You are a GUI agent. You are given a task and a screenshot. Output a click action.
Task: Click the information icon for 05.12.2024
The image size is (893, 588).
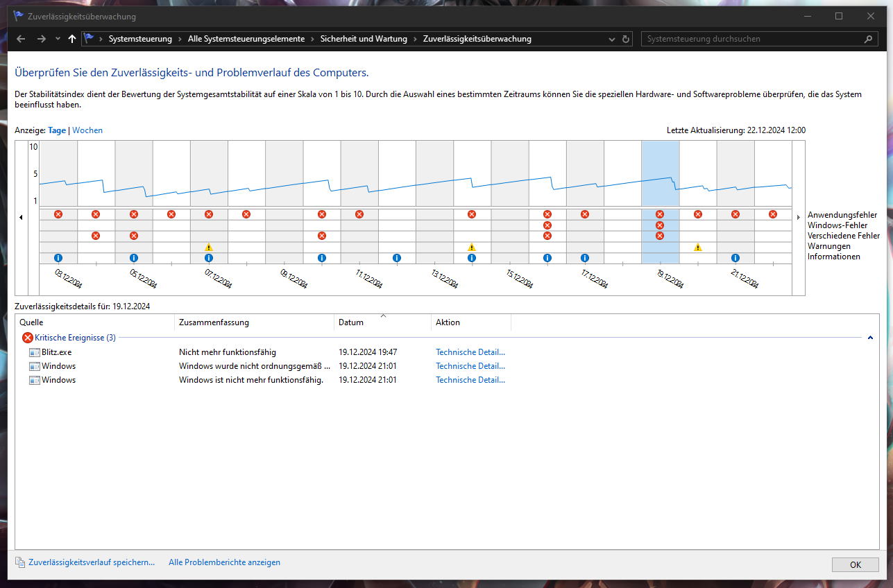(134, 258)
